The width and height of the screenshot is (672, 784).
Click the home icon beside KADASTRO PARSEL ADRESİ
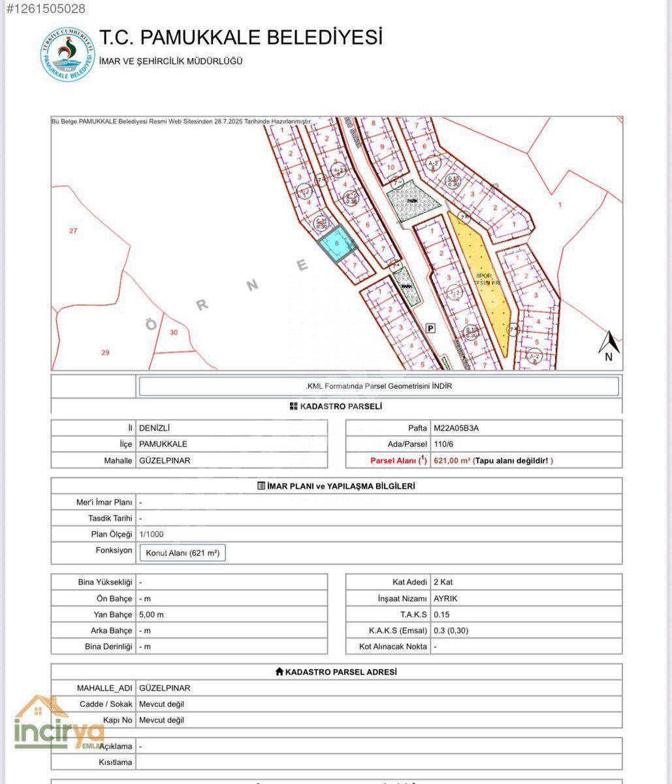pyautogui.click(x=279, y=672)
